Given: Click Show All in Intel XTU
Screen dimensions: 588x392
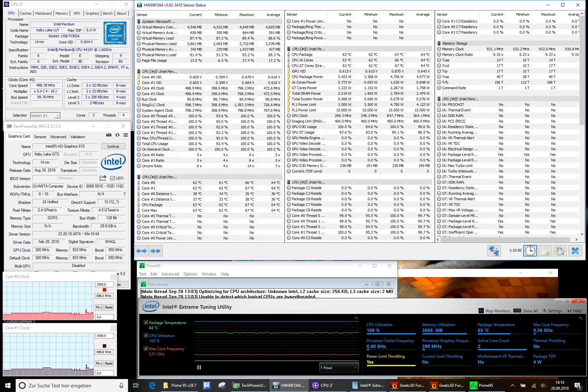Looking at the screenshot, I should [526, 311].
